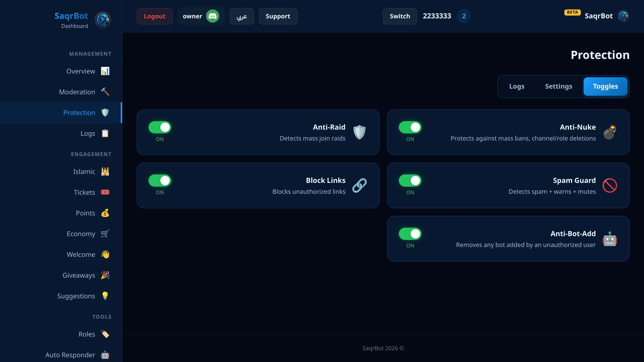The image size is (644, 362).
Task: Open Suggestions in sidebar
Action: (x=61, y=296)
